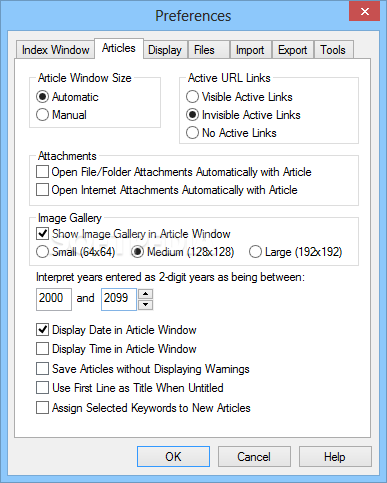Open the Tools tab

[x=333, y=50]
